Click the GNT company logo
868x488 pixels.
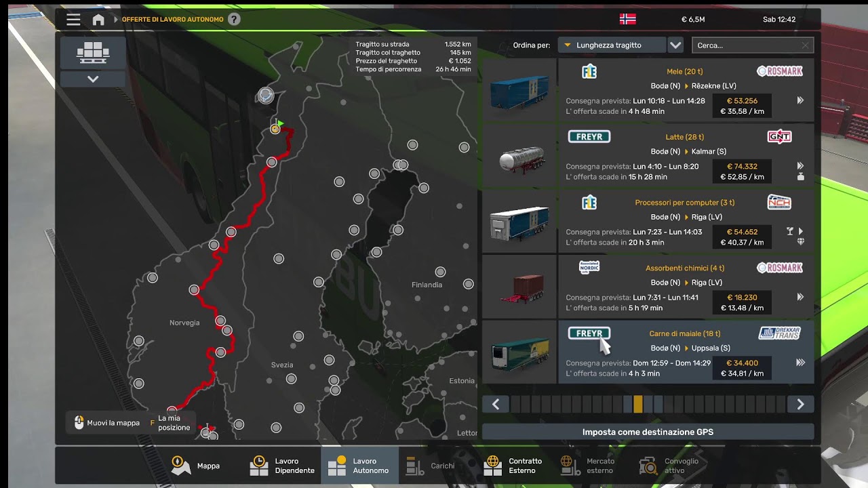(779, 136)
